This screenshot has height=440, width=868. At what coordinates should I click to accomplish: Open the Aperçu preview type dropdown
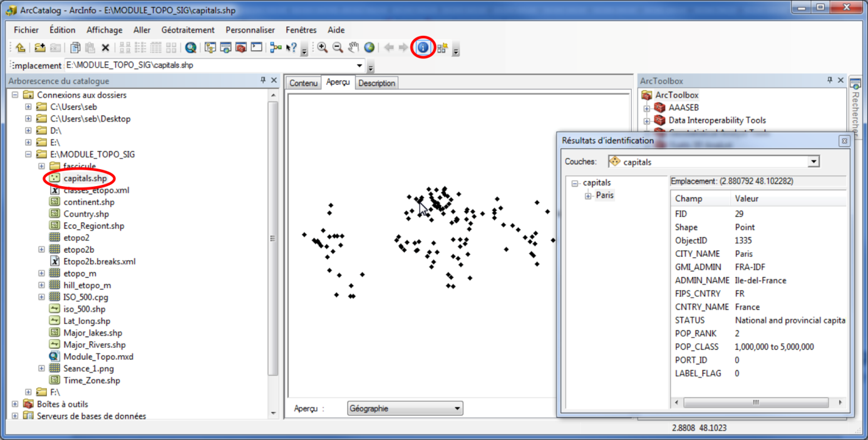457,409
